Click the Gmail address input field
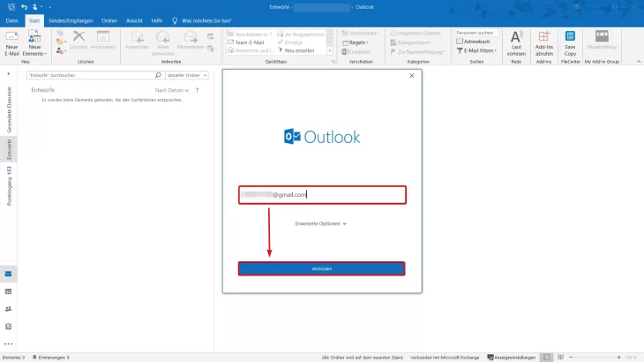The height and width of the screenshot is (362, 644). click(x=321, y=194)
